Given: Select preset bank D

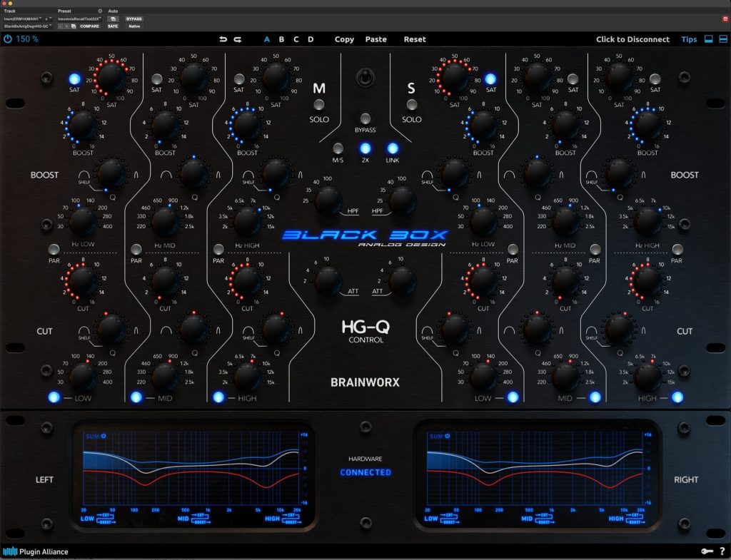Looking at the screenshot, I should coord(311,39).
